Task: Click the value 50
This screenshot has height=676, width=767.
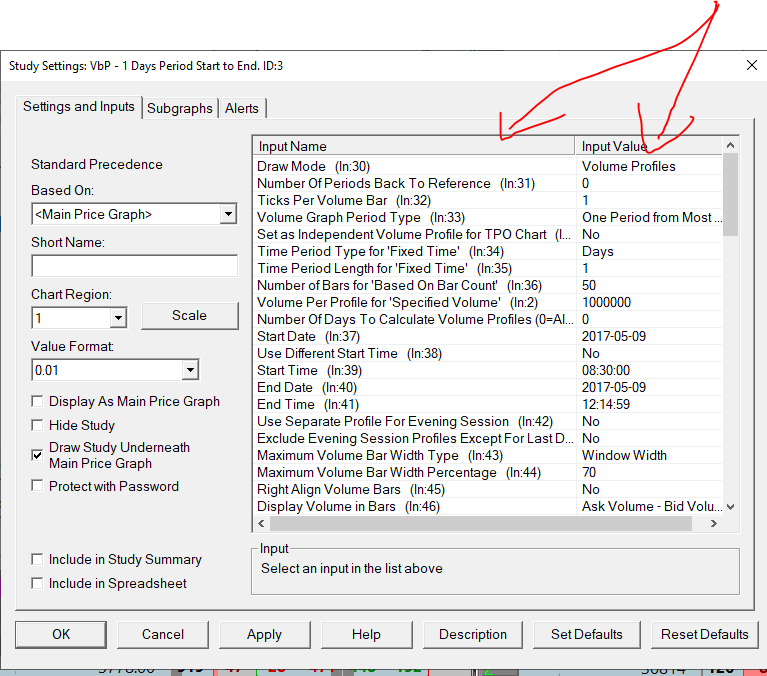Action: (589, 285)
